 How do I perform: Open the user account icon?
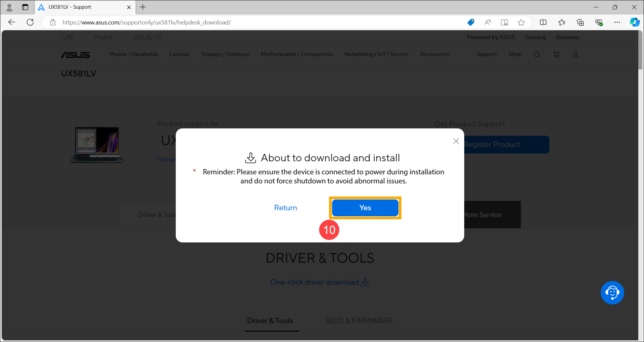click(x=575, y=55)
